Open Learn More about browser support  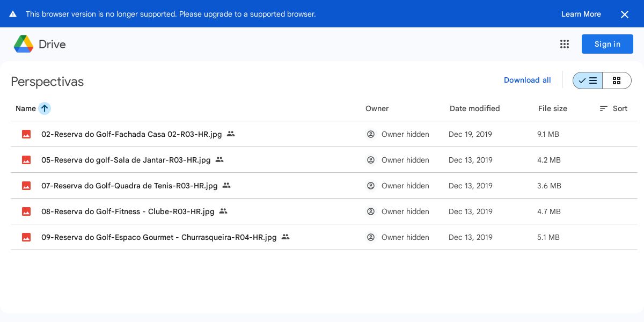coord(581,14)
